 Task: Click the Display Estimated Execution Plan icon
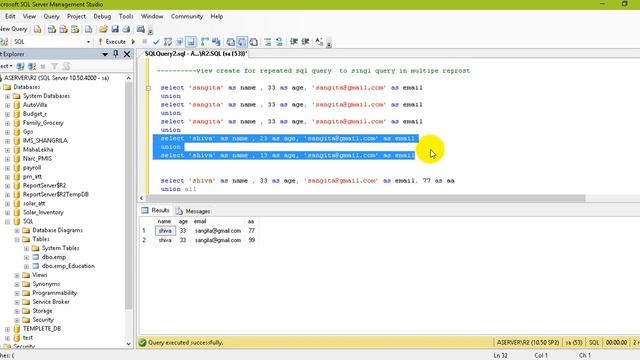[x=168, y=42]
